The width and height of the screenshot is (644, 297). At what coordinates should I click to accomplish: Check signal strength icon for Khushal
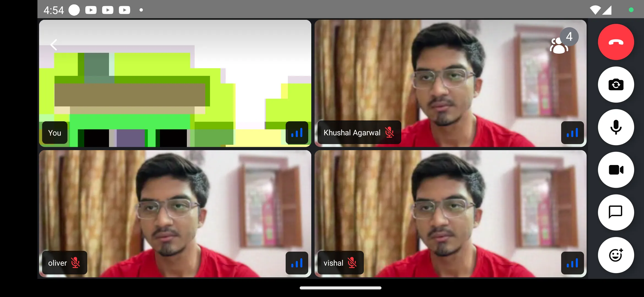click(x=572, y=133)
